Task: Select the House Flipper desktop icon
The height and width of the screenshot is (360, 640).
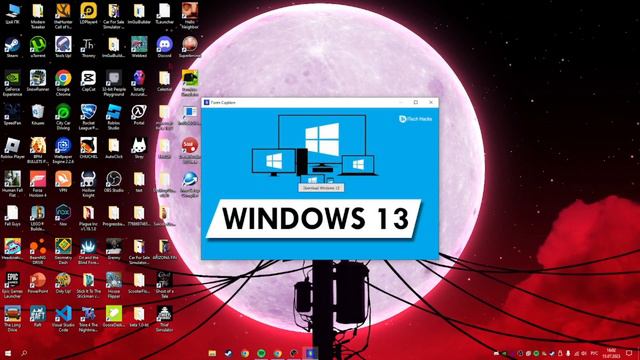Action: [x=113, y=285]
